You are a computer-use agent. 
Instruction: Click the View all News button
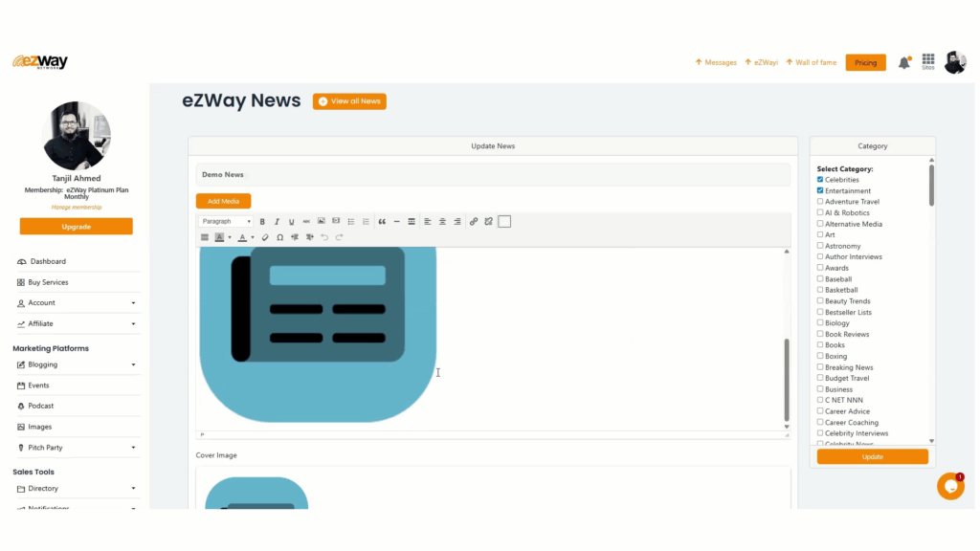[x=349, y=101]
